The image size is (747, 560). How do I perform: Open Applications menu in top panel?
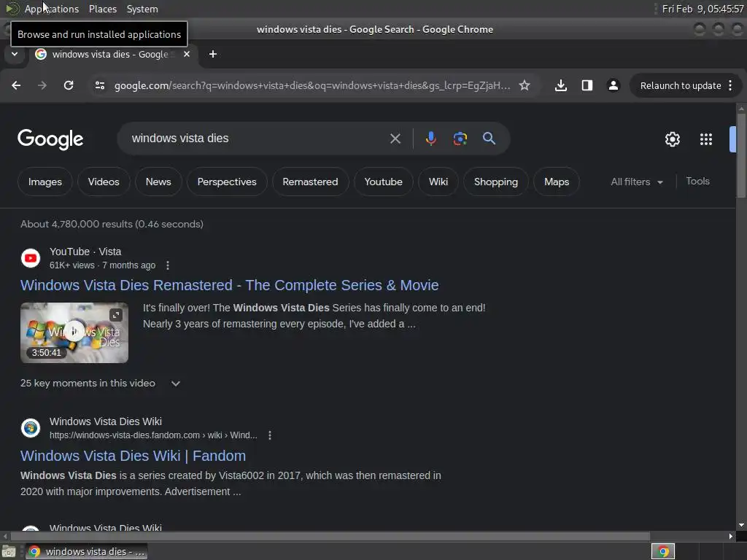52,9
